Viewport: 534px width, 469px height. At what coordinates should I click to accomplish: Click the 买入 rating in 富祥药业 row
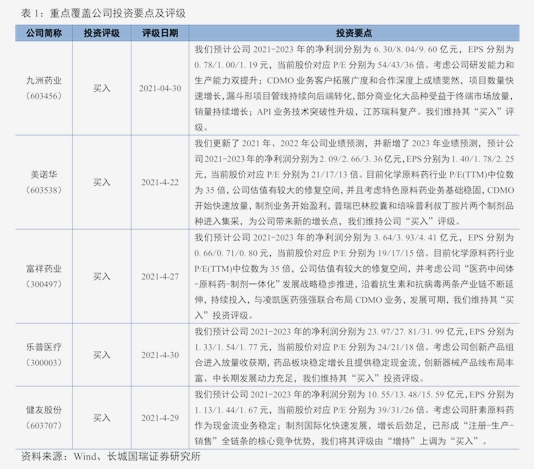102,276
